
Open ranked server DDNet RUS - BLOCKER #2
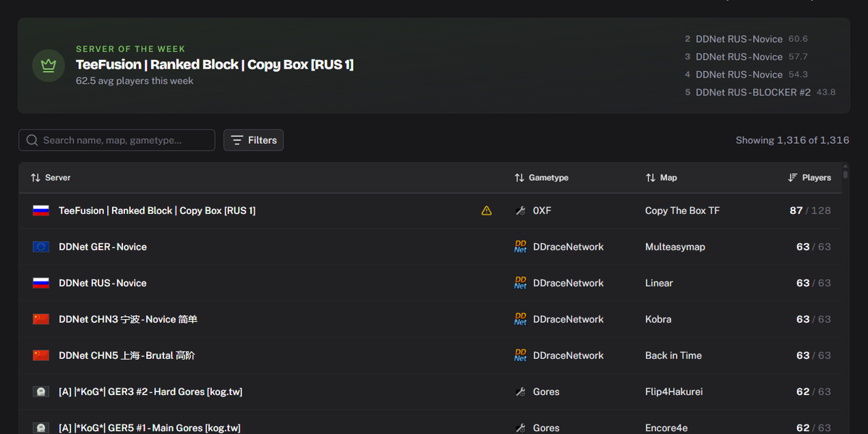click(x=760, y=92)
